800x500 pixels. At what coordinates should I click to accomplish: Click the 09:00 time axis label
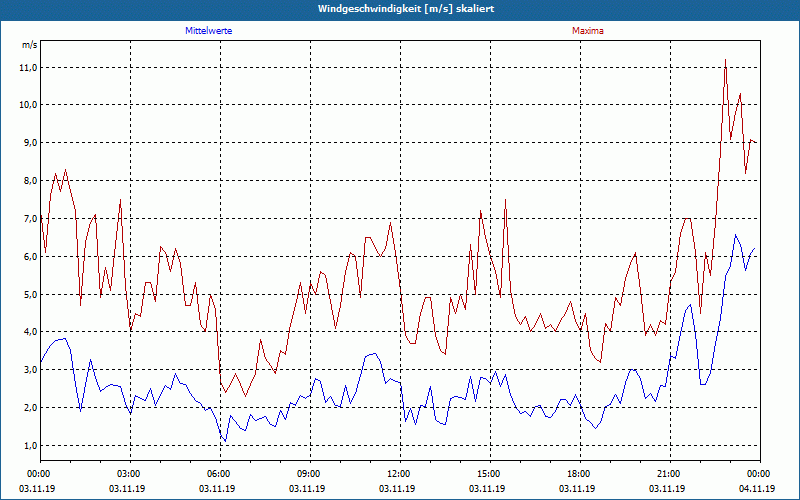click(x=310, y=474)
